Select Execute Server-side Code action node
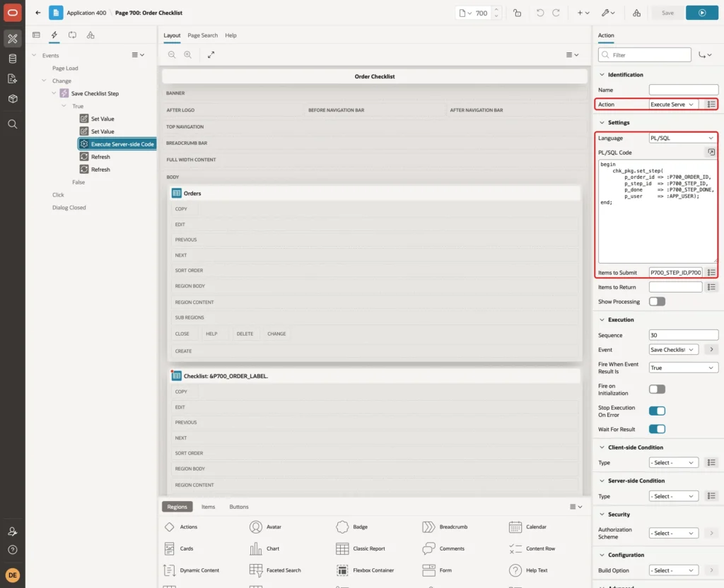This screenshot has width=724, height=588. [x=117, y=144]
